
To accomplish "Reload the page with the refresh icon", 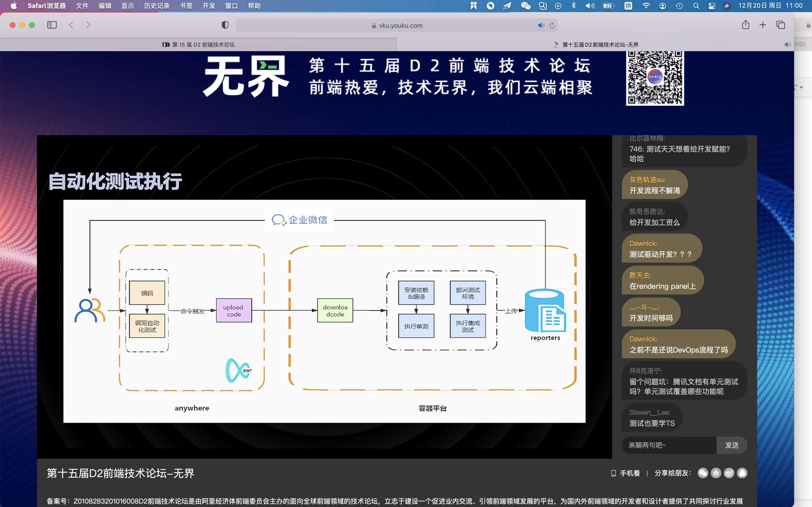I will click(x=552, y=26).
